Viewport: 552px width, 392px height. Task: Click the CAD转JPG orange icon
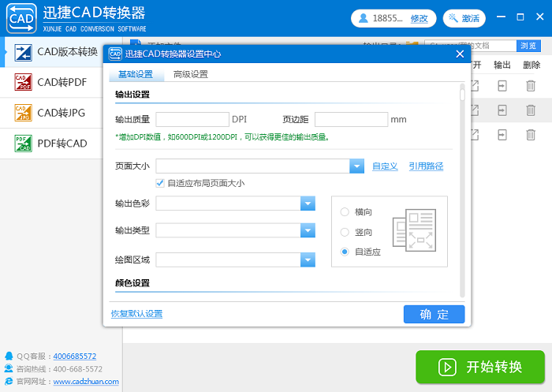pos(23,113)
